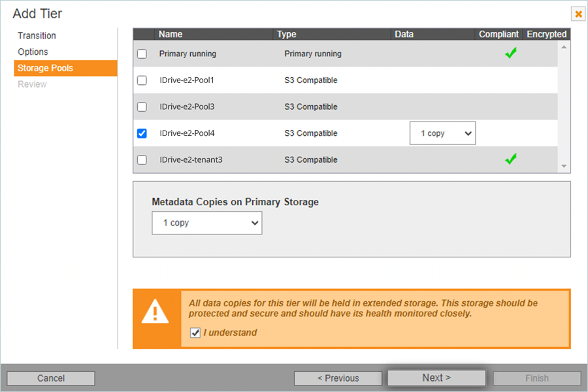Image resolution: width=588 pixels, height=392 pixels.
Task: Open the Options step in sidebar
Action: click(x=33, y=52)
